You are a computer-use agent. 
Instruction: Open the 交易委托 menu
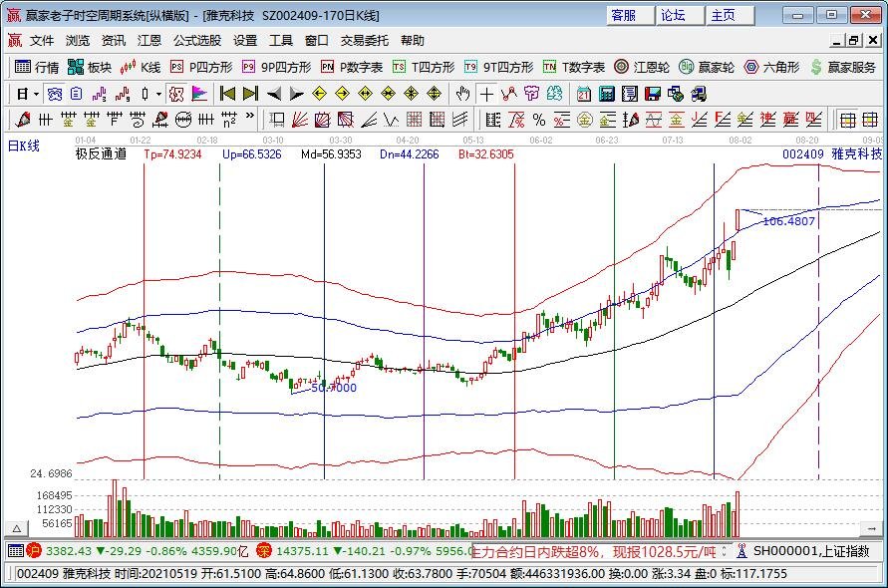(x=365, y=41)
